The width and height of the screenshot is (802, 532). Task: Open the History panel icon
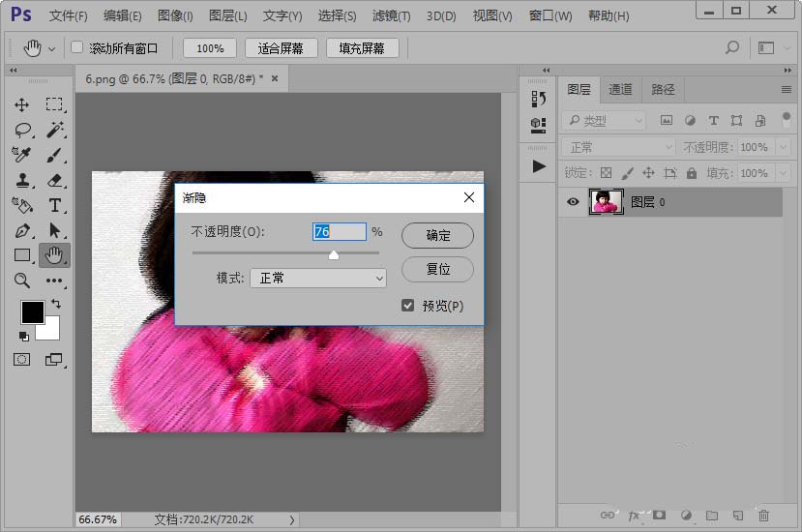pos(538,99)
